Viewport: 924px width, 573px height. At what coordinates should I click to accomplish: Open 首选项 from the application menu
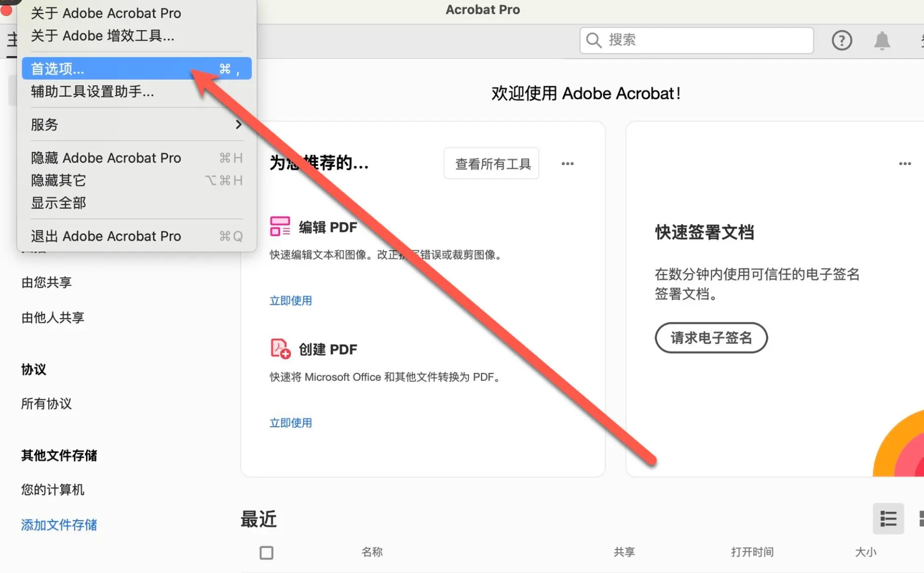57,68
